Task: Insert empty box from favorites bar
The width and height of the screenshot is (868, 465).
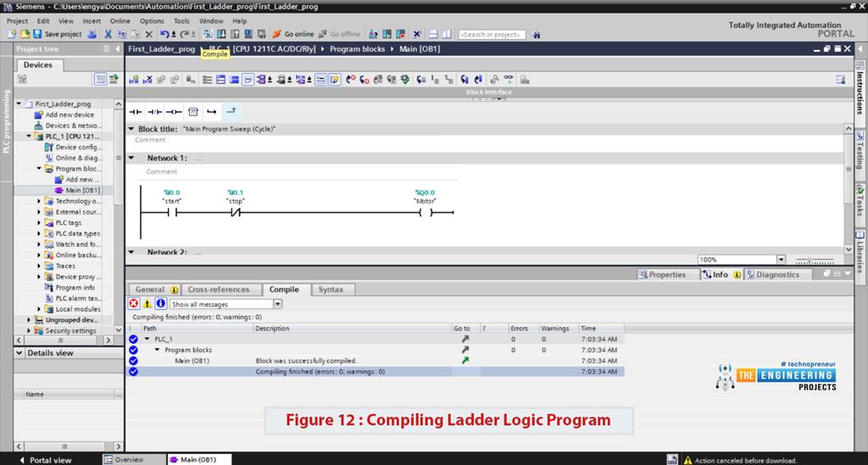Action: coord(192,112)
